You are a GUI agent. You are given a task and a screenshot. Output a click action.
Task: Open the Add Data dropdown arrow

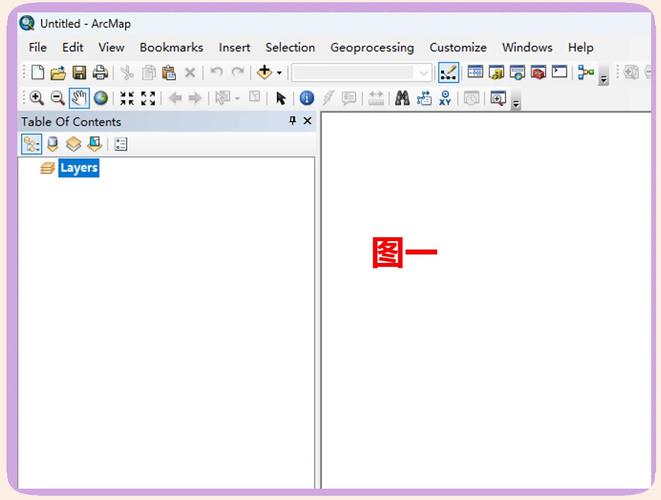(x=279, y=73)
